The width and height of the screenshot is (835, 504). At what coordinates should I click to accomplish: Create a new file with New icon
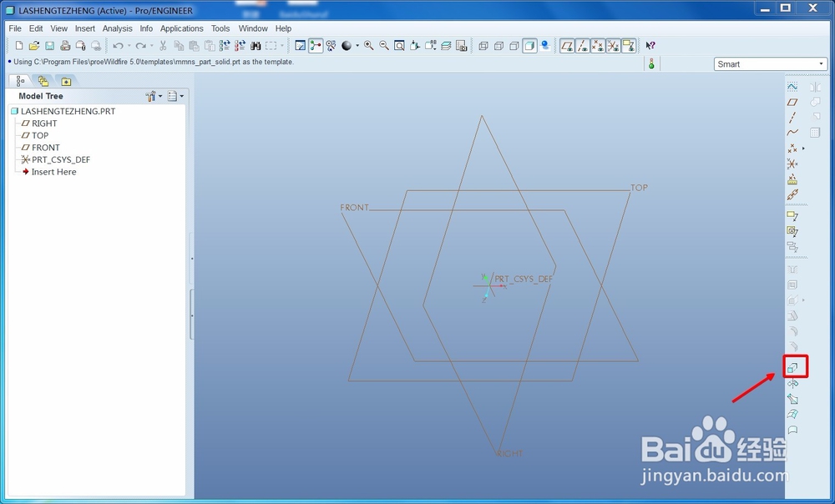coord(19,46)
